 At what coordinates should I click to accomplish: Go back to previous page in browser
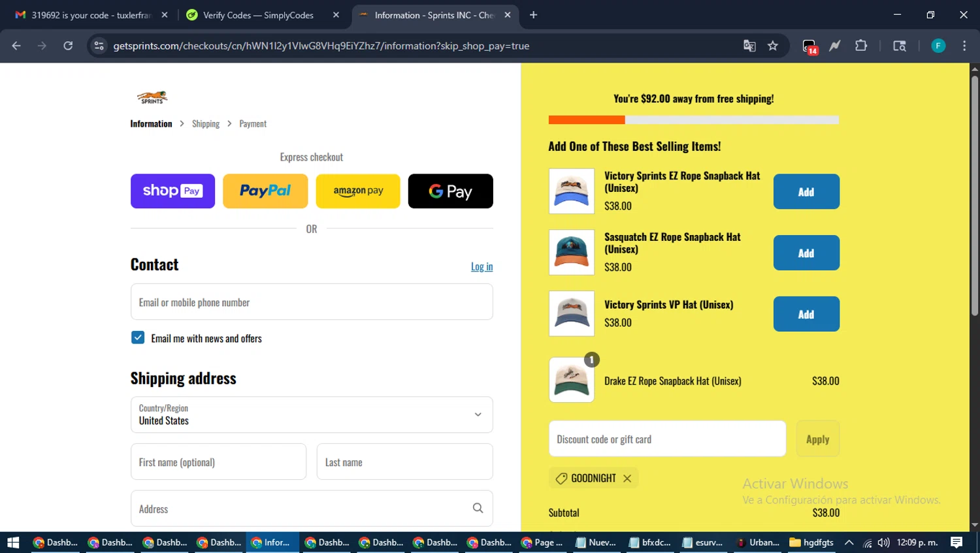(16, 46)
